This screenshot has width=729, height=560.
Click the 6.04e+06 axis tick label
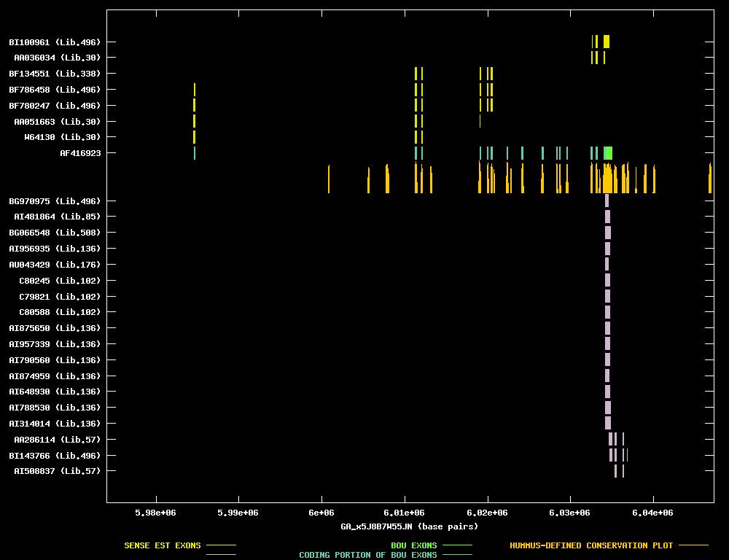click(652, 513)
